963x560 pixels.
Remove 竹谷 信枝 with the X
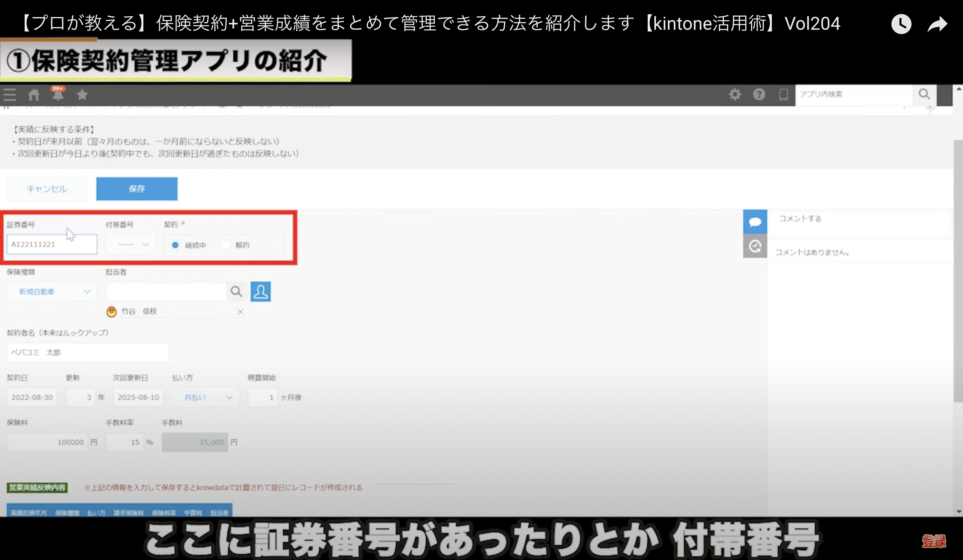(x=240, y=312)
